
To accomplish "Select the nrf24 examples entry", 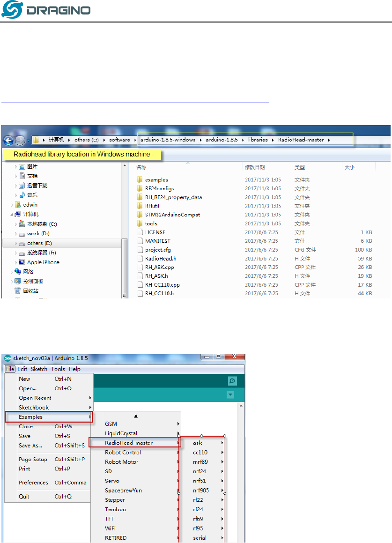I will coord(202,471).
